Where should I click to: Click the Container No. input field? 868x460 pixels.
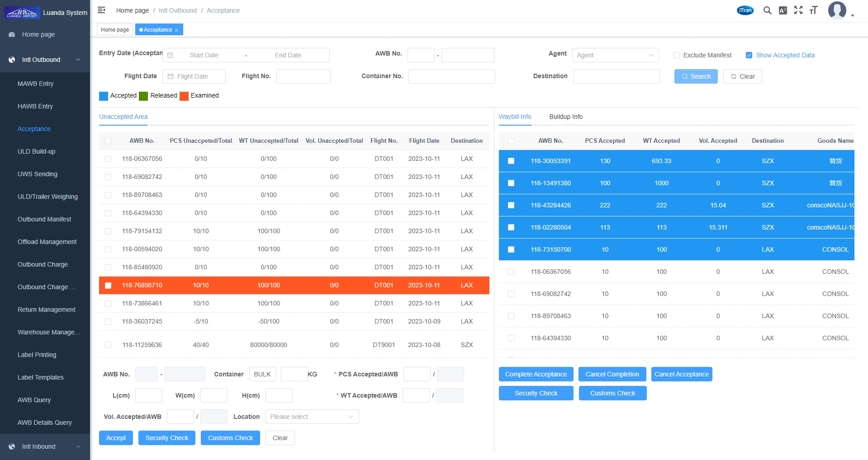pos(451,76)
